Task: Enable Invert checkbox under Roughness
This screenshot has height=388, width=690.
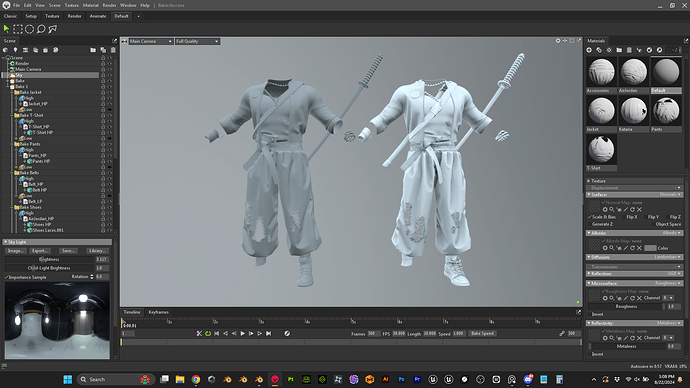Action: [590, 314]
